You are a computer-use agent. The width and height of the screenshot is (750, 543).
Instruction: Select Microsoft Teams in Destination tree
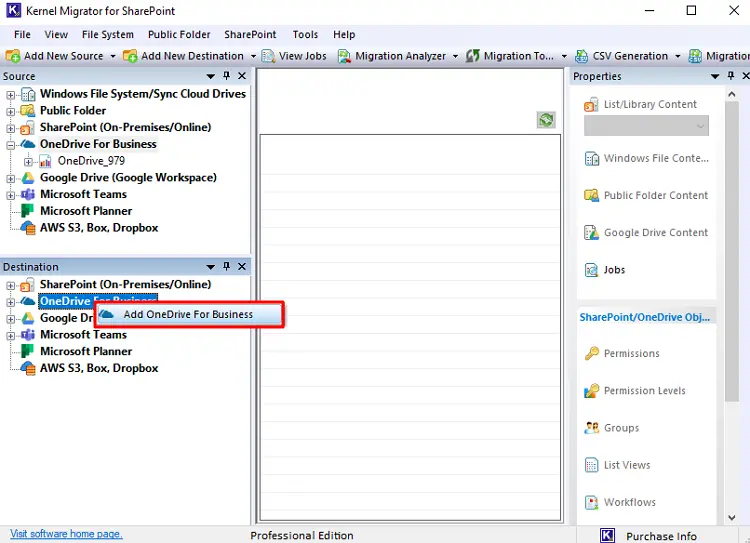(x=83, y=335)
